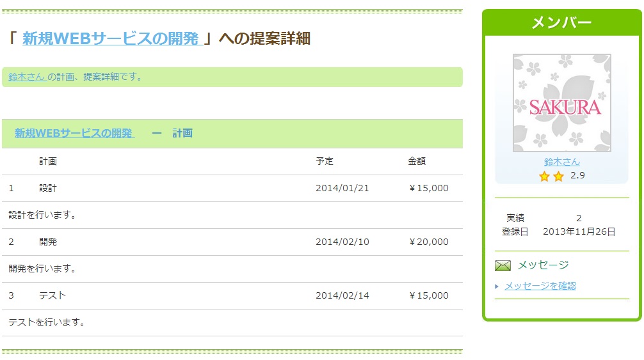Click the ￥15,000 amount in the テスト row
644x360 pixels.
[x=428, y=295]
